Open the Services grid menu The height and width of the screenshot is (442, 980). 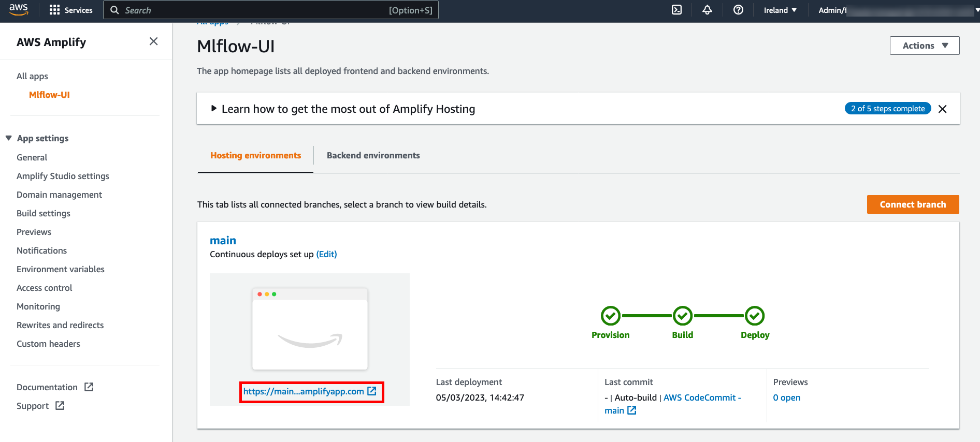71,10
